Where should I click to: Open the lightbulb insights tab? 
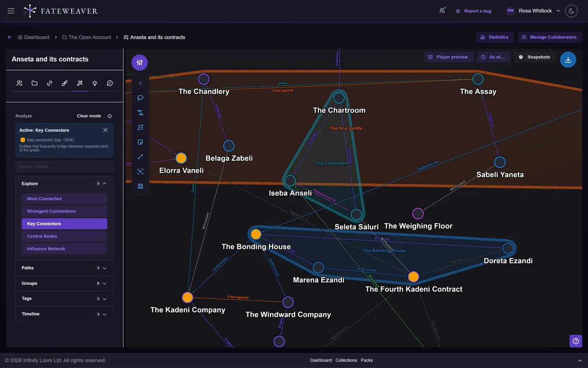tap(95, 83)
